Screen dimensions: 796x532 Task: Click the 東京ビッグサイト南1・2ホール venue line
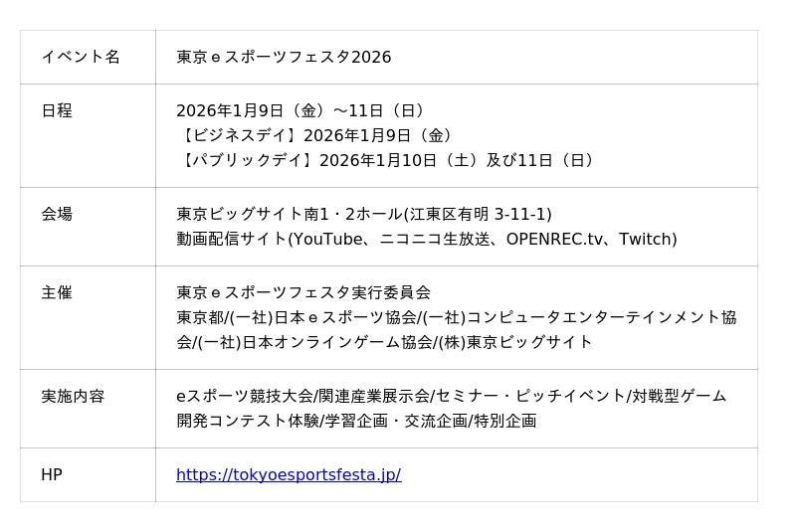tap(363, 214)
